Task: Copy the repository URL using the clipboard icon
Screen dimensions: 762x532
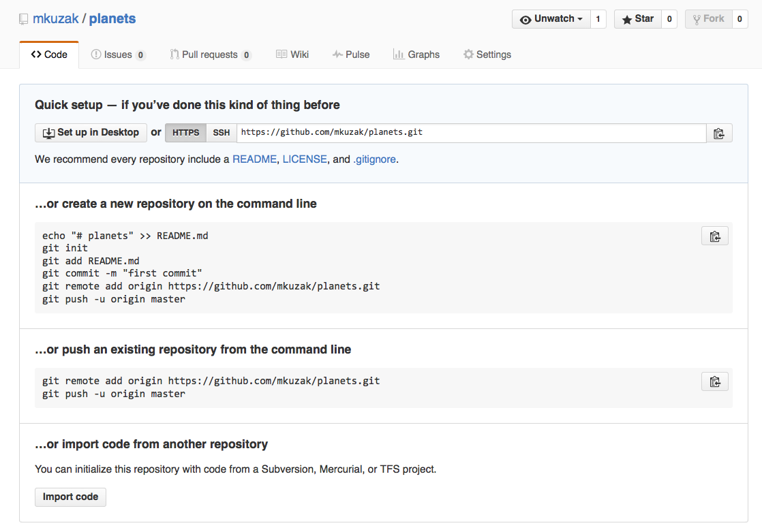Action: click(719, 133)
